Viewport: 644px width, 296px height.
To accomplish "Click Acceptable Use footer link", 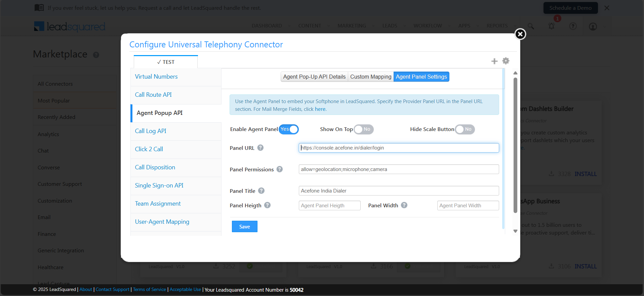I will [185, 289].
